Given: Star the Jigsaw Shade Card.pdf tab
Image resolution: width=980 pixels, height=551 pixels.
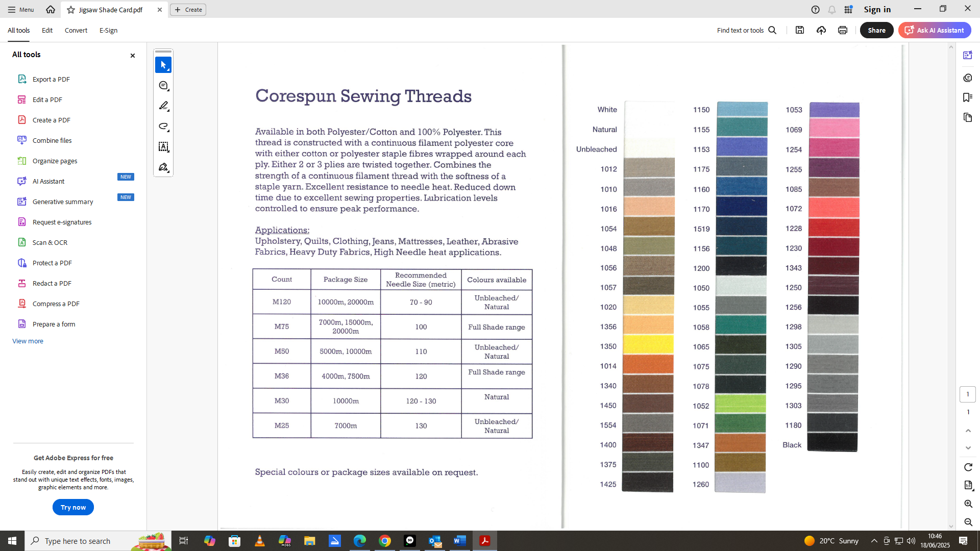Looking at the screenshot, I should click(x=71, y=10).
